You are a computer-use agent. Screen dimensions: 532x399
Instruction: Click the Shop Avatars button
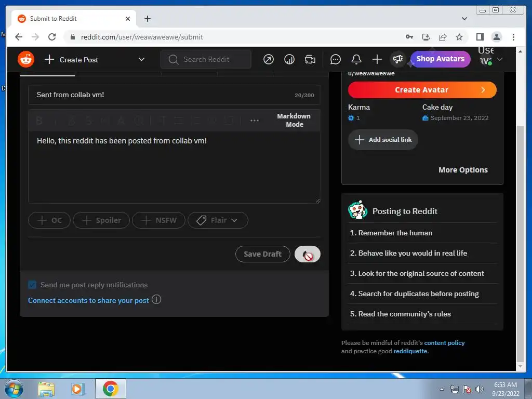[x=441, y=59]
